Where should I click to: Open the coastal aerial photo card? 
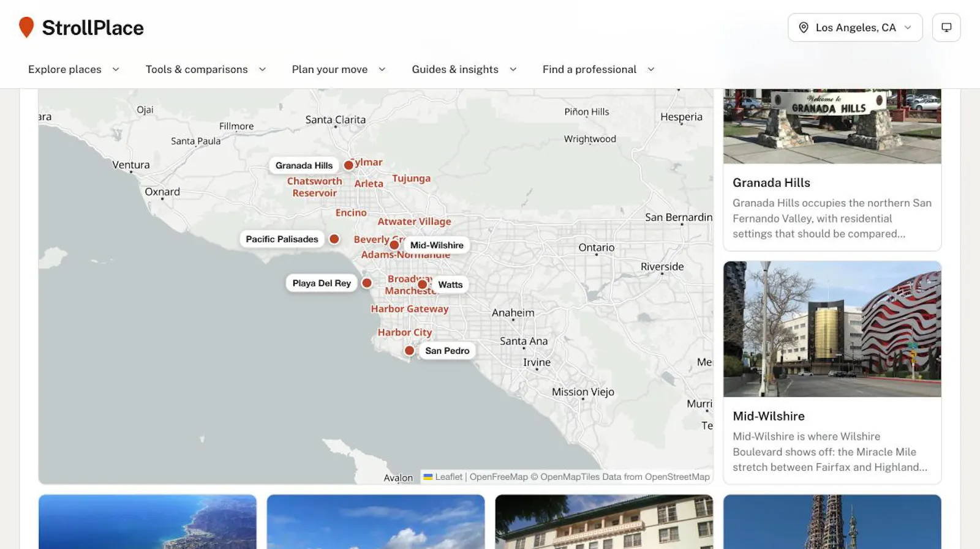pyautogui.click(x=148, y=522)
